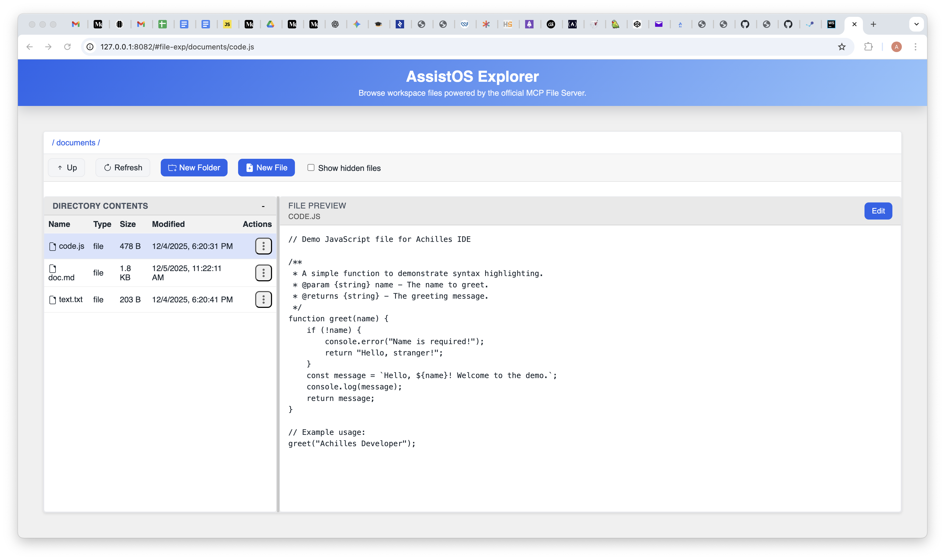Viewport: 945px width, 560px height.
Task: Follow the documents breadcrumb link
Action: click(76, 143)
